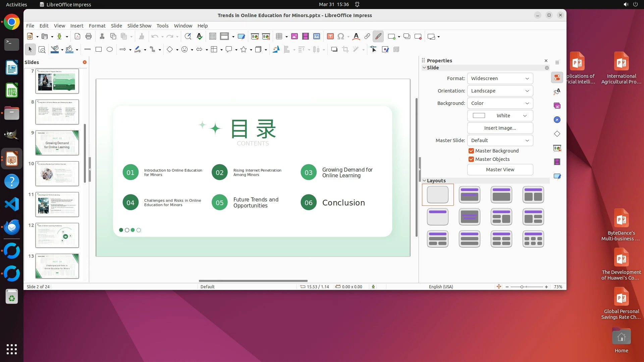Screen dimensions: 644x362
Task: Uncheck the Master Objects checkbox
Action: pos(471,159)
